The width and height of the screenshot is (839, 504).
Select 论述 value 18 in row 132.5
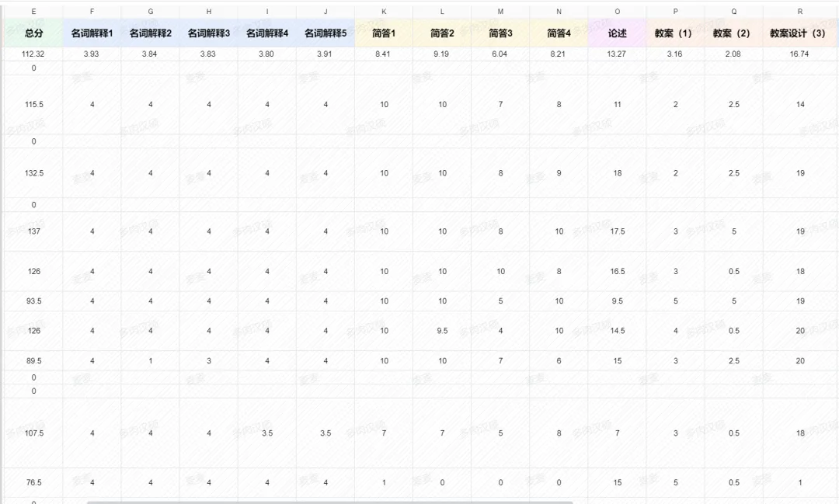[618, 173]
